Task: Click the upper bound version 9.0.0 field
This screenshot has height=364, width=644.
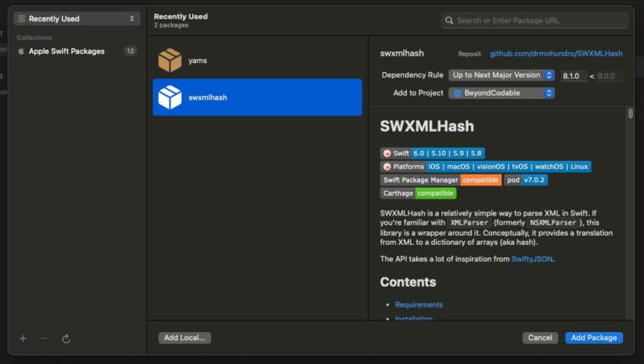Action: click(609, 75)
